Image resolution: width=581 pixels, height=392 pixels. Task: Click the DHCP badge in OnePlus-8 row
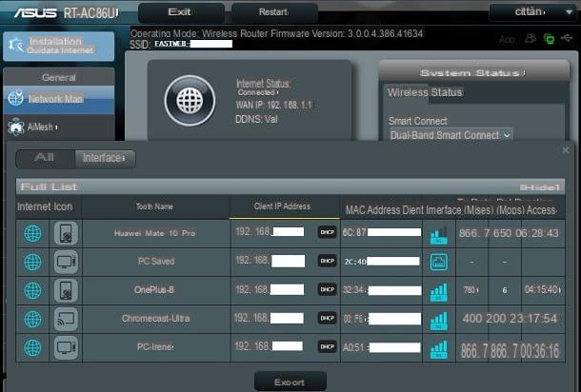(x=328, y=289)
